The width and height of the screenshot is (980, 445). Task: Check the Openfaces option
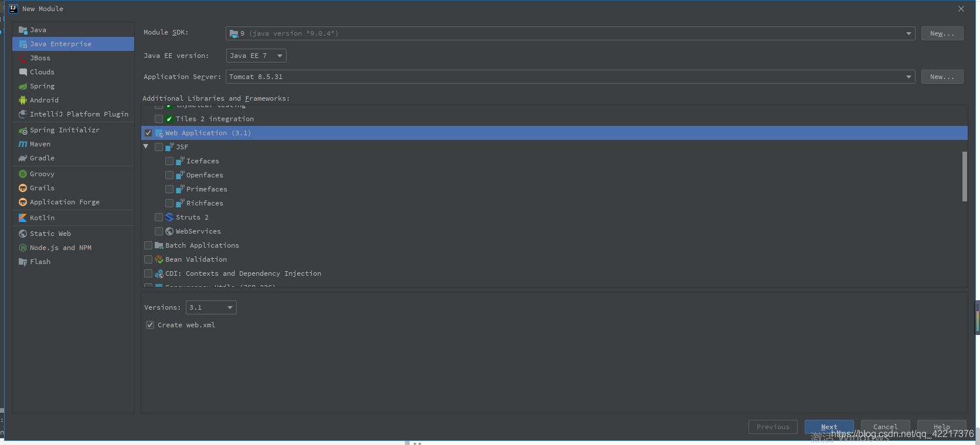point(169,175)
